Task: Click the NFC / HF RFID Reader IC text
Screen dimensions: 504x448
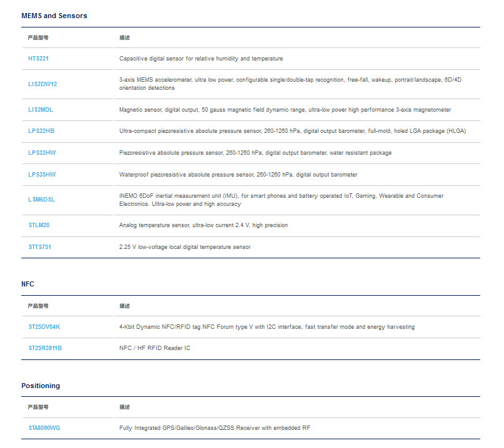Action: (155, 348)
